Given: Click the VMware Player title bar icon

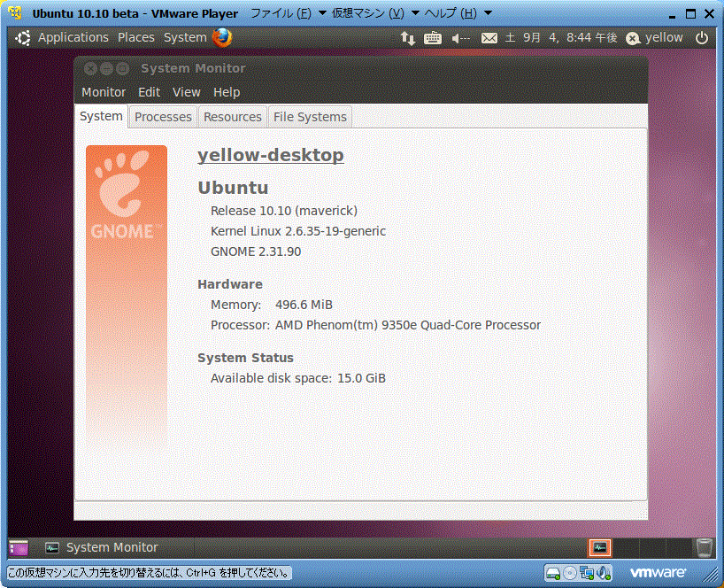Looking at the screenshot, I should (x=15, y=13).
